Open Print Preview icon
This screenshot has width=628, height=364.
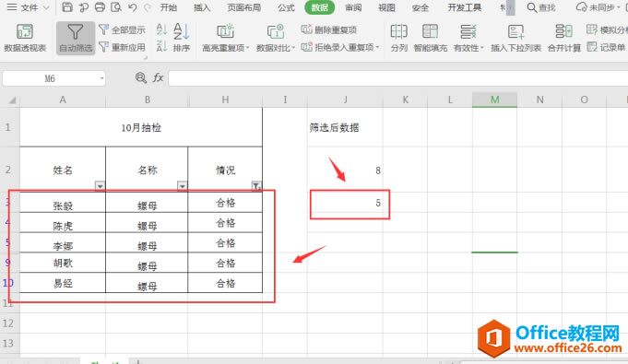pyautogui.click(x=116, y=7)
